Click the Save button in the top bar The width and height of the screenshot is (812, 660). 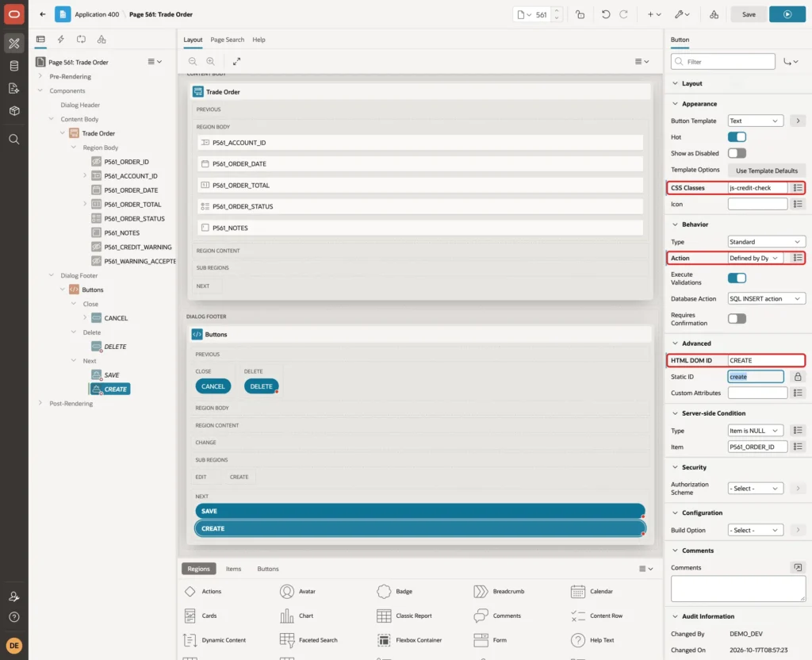point(749,14)
